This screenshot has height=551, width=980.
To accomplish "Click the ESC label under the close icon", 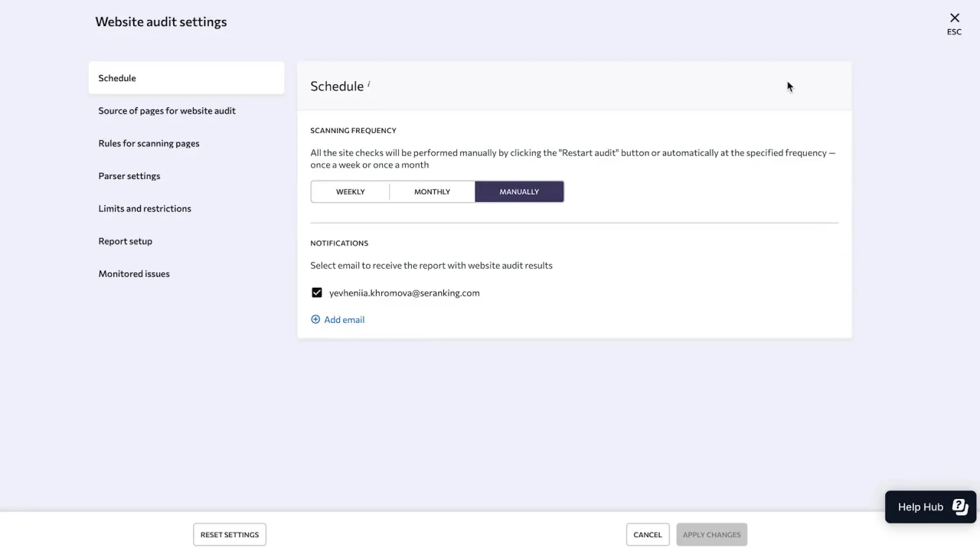I will coord(954,32).
